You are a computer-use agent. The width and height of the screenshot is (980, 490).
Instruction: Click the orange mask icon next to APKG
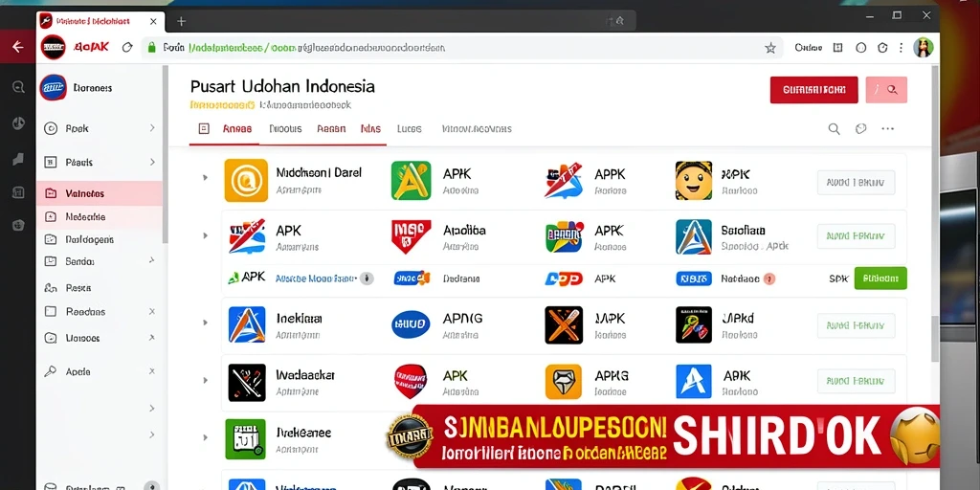(563, 382)
